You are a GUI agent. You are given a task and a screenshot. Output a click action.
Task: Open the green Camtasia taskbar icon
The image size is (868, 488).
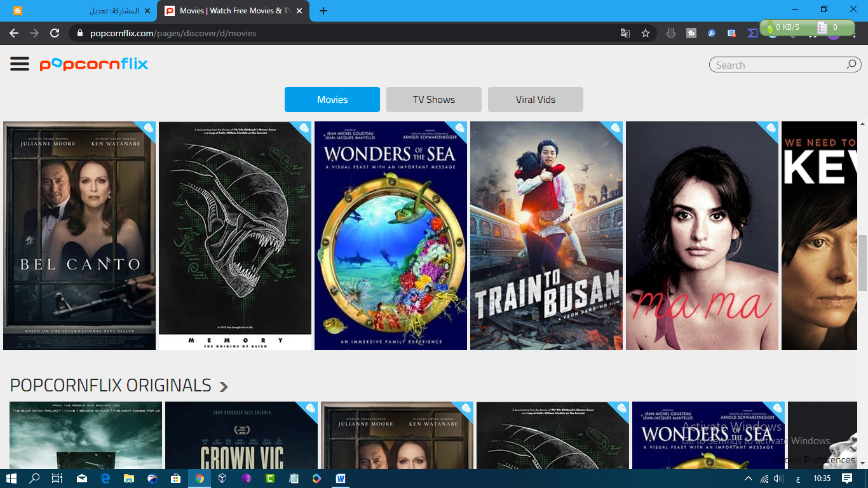pyautogui.click(x=269, y=478)
